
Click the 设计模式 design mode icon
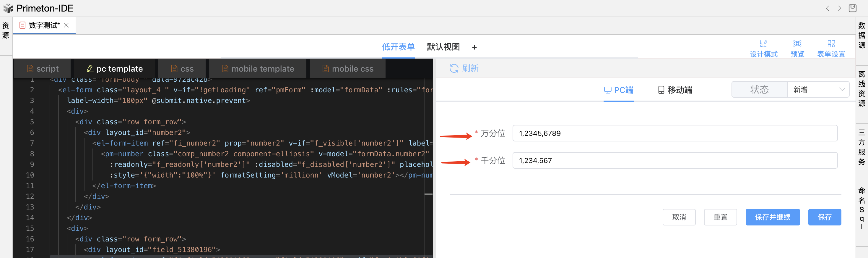pos(763,44)
